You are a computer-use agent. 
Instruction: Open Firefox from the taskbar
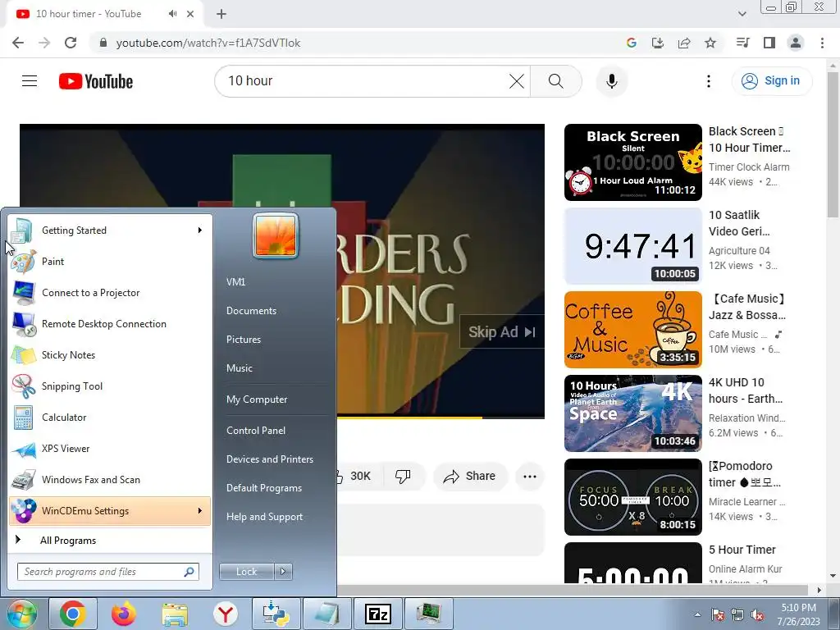124,614
